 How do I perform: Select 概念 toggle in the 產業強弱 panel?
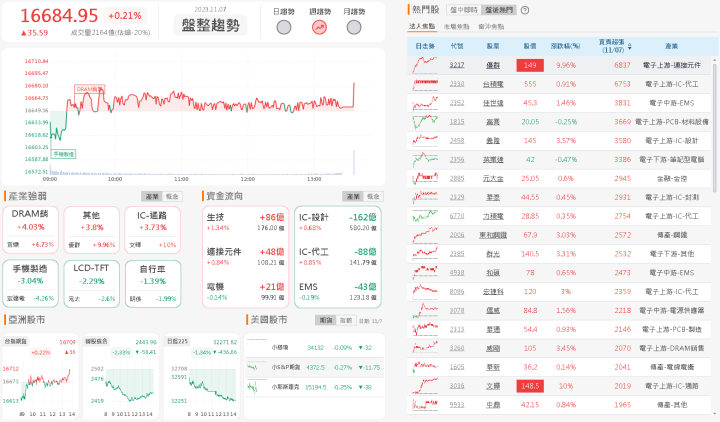coord(172,197)
